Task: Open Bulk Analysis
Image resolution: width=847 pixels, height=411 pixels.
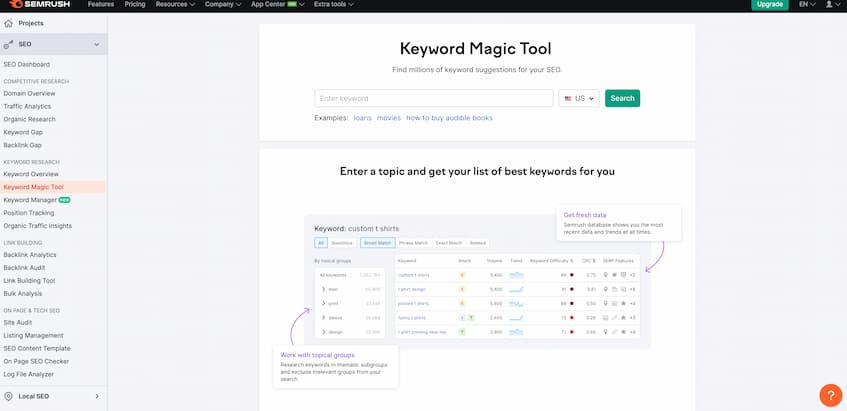Action: coord(23,294)
